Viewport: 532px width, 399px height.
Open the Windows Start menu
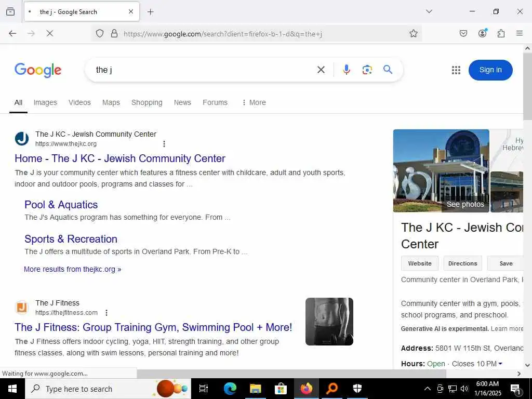coord(12,389)
